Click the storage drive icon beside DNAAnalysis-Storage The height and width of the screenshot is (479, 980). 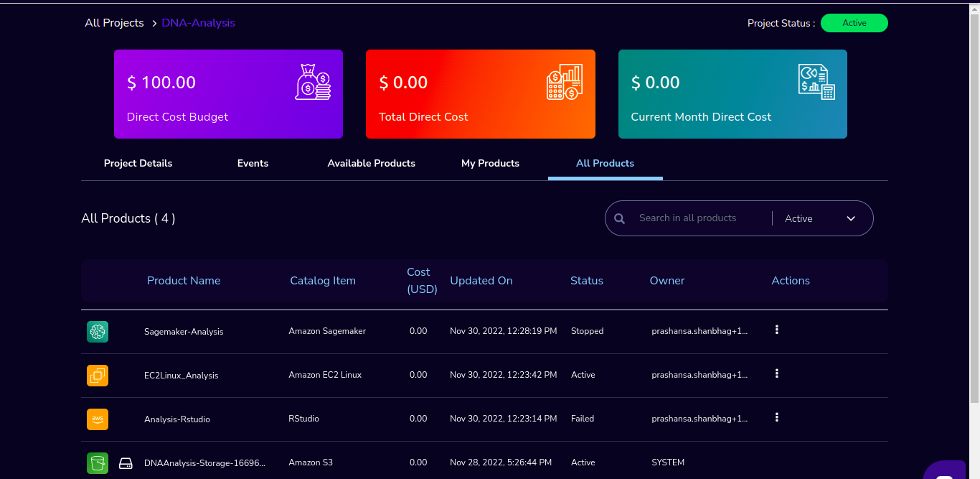click(126, 463)
